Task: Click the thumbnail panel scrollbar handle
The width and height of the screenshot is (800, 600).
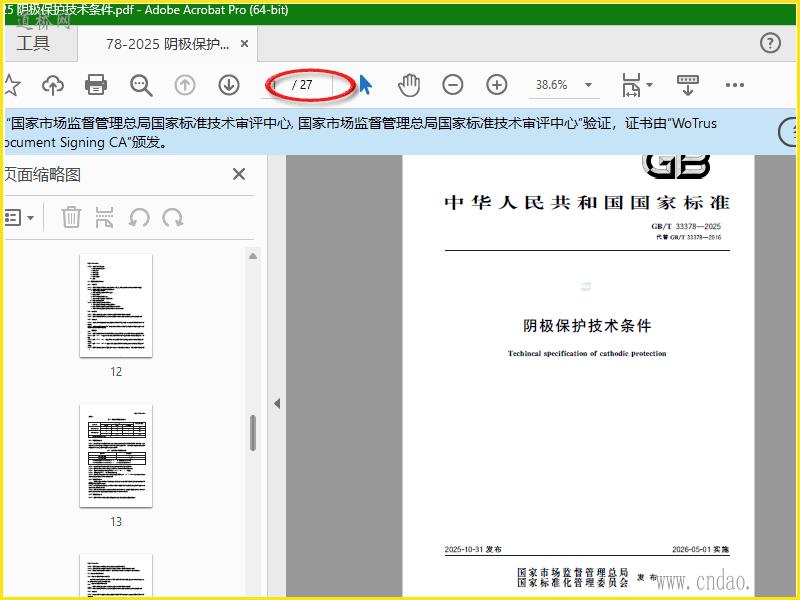Action: [253, 433]
